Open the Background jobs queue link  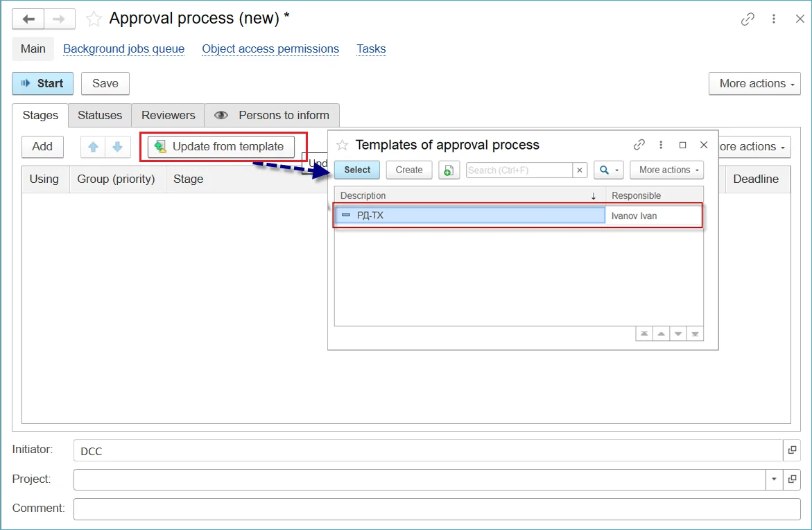tap(123, 49)
